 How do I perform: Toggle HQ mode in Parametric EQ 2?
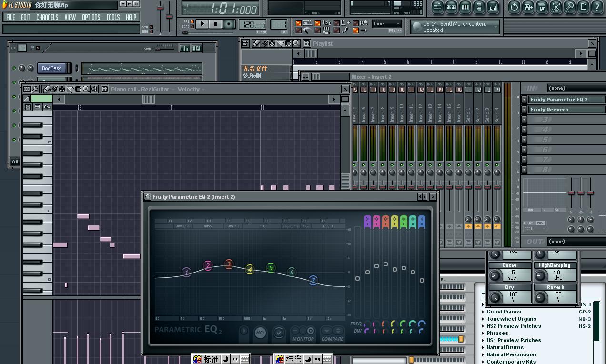click(x=260, y=333)
